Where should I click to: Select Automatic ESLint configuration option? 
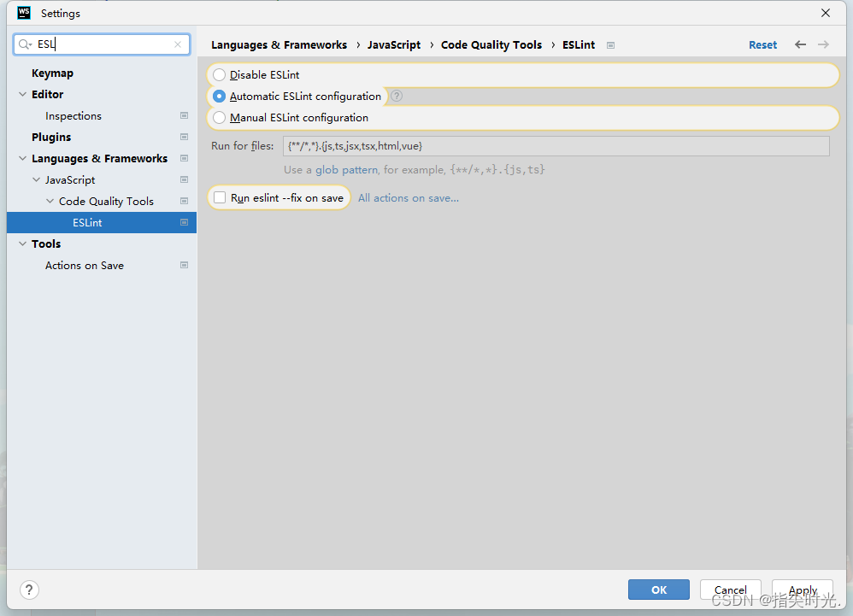coord(220,97)
